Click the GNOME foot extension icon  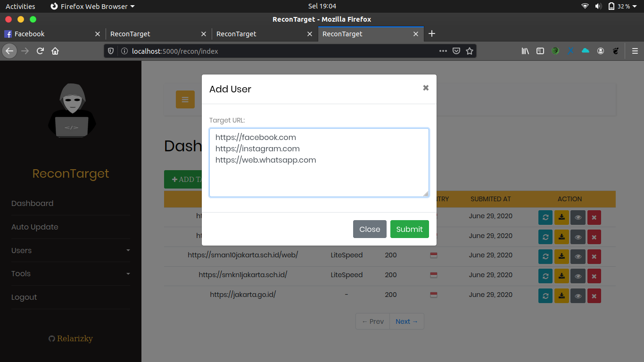click(x=616, y=51)
